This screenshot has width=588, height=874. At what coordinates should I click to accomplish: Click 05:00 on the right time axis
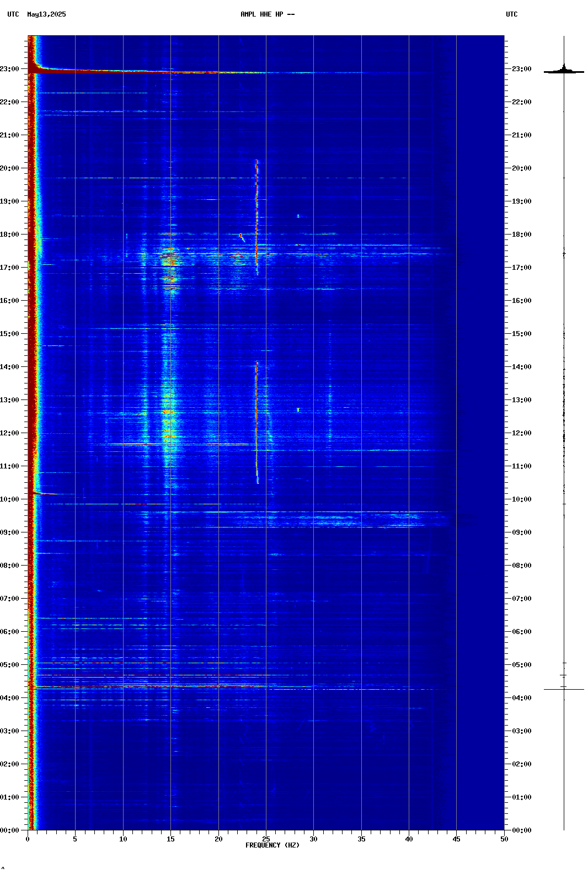click(522, 665)
